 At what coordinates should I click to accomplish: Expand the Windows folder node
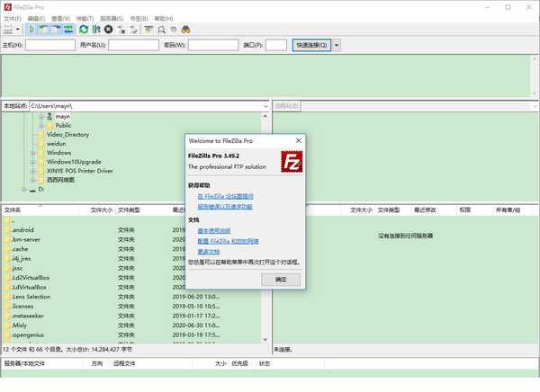click(32, 153)
